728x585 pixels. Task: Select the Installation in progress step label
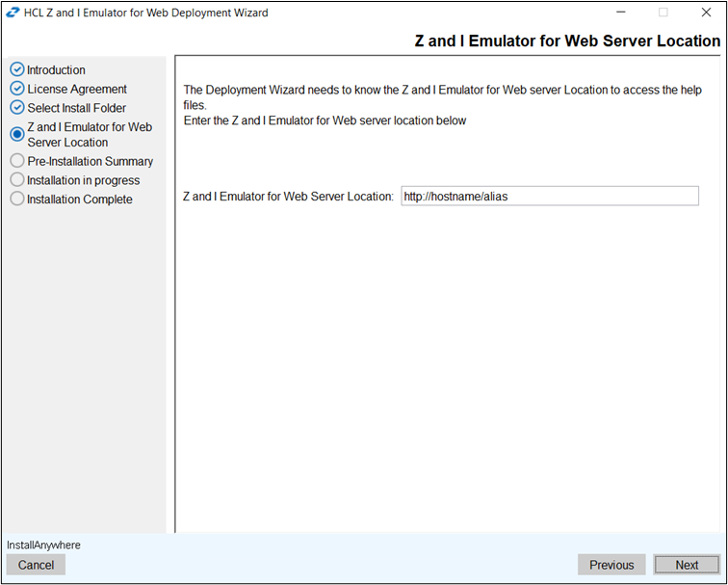[83, 180]
